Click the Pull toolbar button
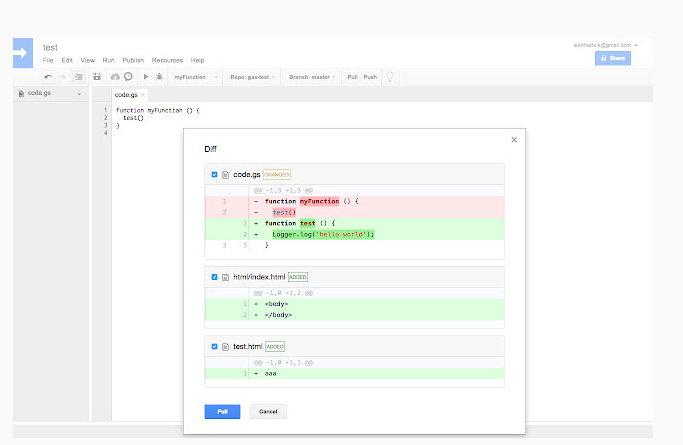This screenshot has height=445, width=683. [352, 77]
